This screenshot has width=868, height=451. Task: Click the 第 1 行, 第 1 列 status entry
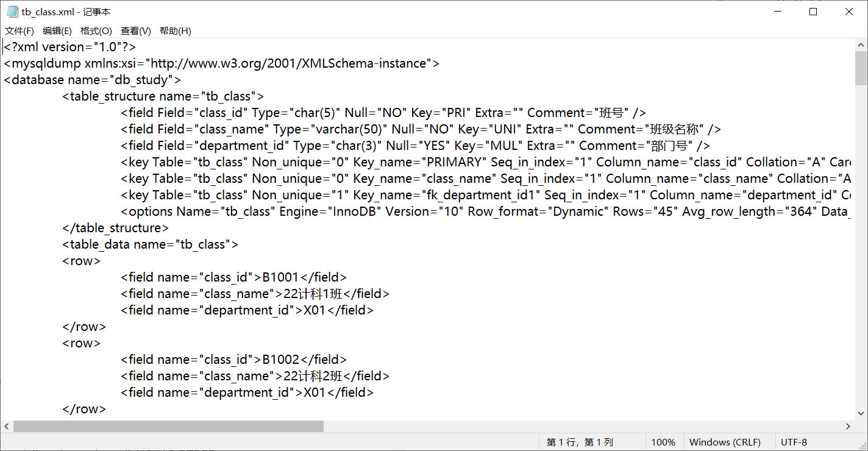[x=580, y=442]
